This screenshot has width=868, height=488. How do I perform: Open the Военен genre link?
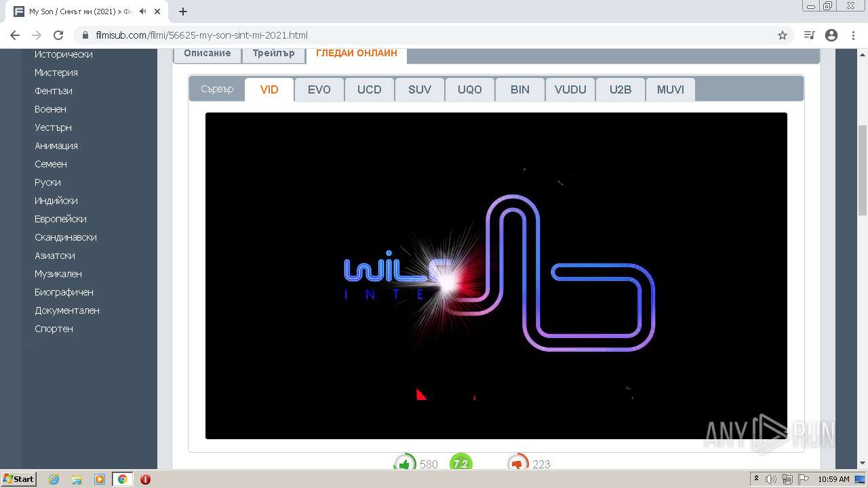pos(50,109)
